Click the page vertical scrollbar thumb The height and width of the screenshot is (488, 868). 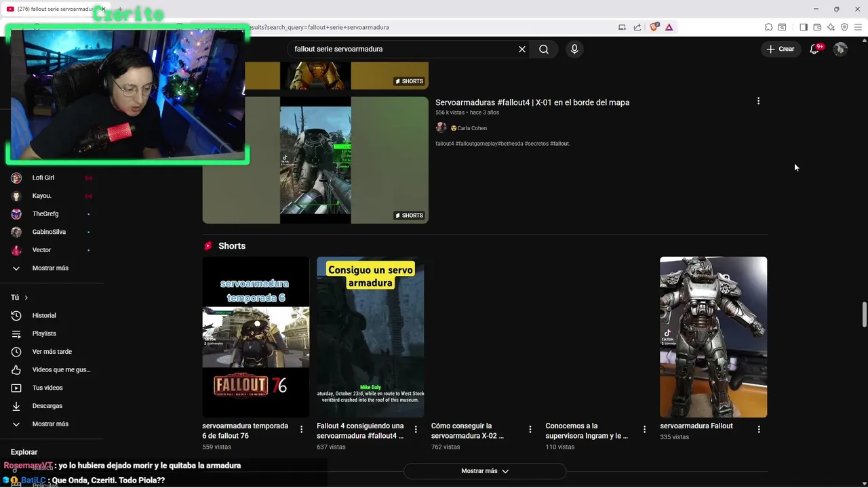click(x=864, y=314)
